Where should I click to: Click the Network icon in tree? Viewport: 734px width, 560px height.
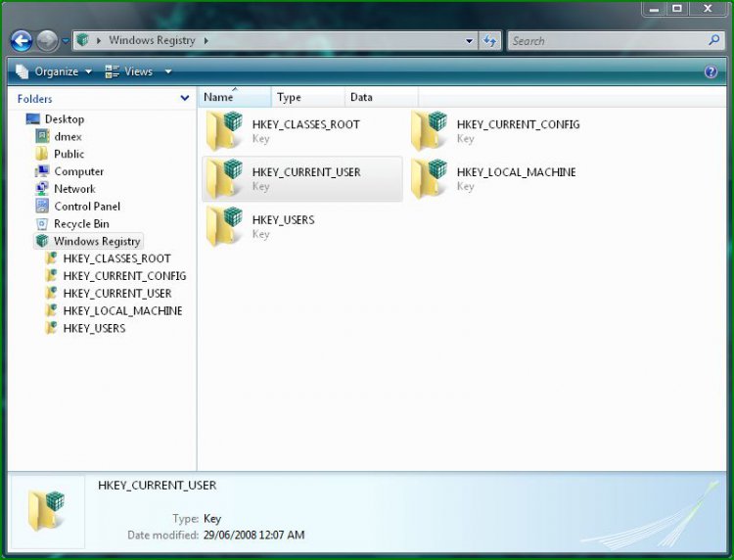point(42,189)
